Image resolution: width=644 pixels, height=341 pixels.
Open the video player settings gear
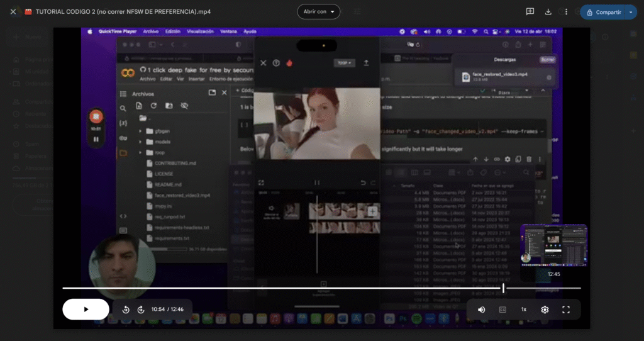coord(545,310)
